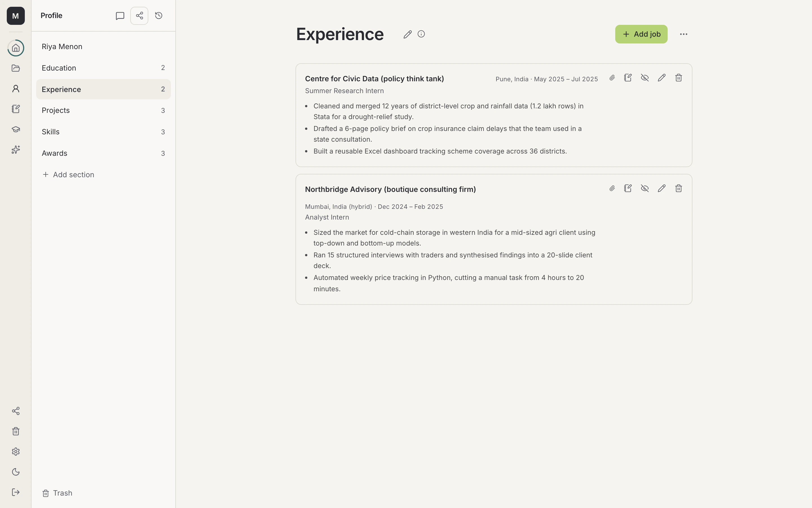Open the Projects section
This screenshot has height=508, width=812.
coord(103,111)
